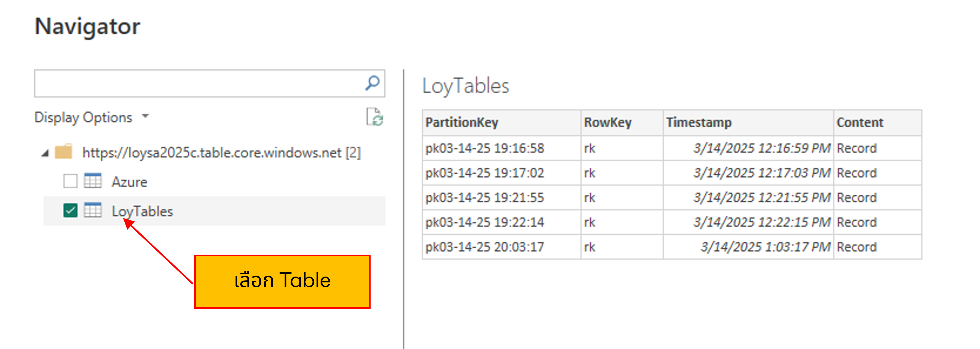Select the LoyTables tree item label
The width and height of the screenshot is (980, 349).
click(142, 211)
